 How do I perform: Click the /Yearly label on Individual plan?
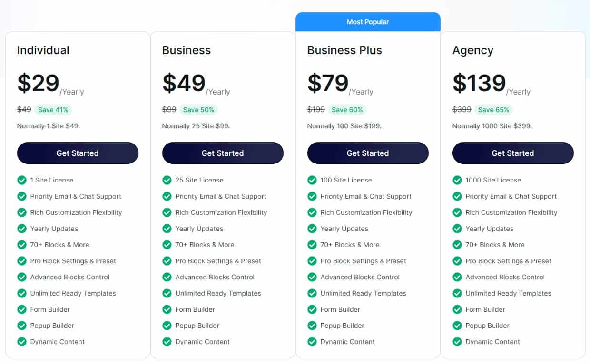click(72, 92)
